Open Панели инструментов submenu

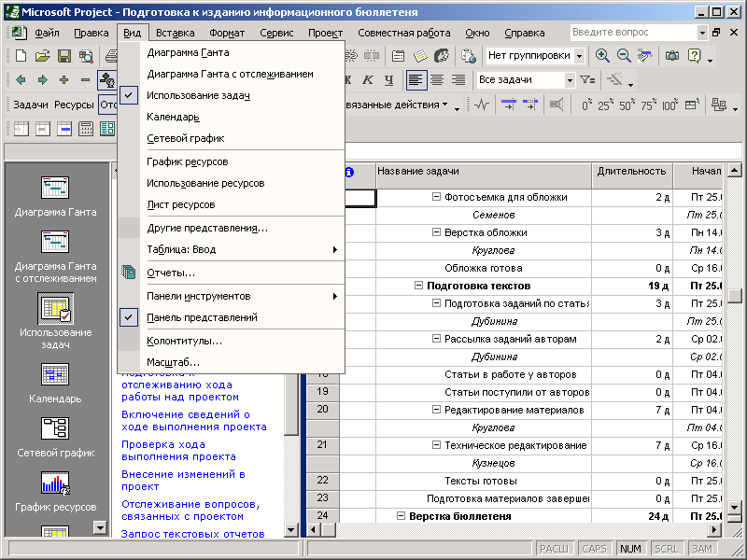[x=231, y=296]
